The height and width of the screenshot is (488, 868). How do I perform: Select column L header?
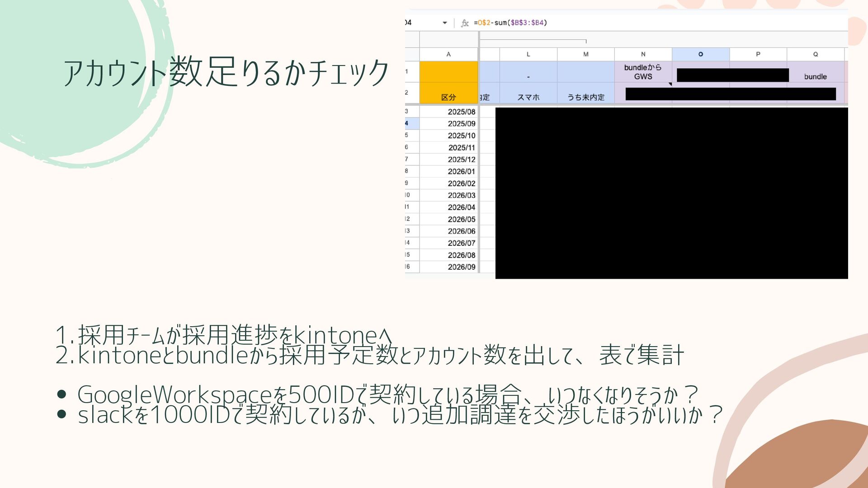click(x=528, y=54)
